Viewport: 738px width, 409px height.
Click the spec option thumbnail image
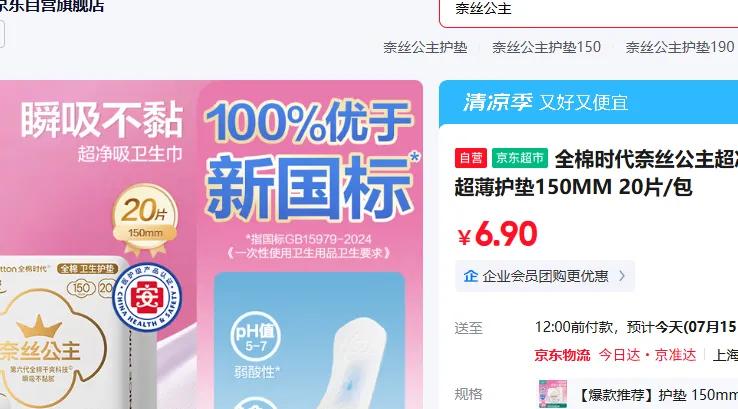(553, 394)
